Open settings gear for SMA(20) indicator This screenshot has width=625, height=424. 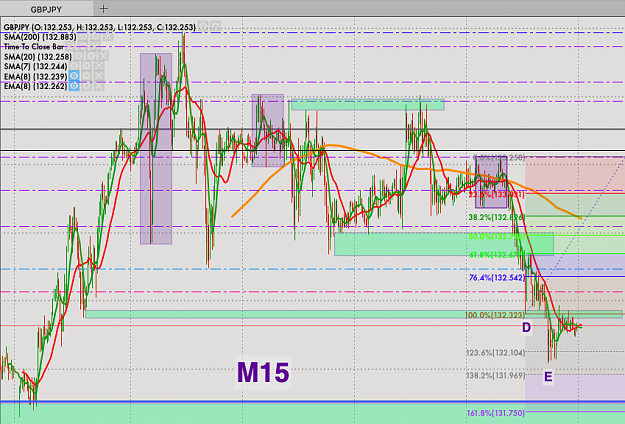point(90,56)
